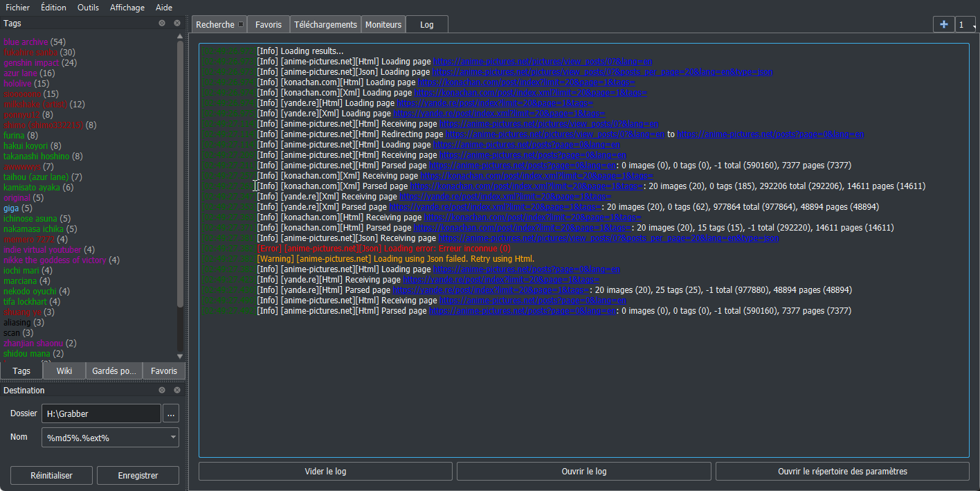Open the Outils menu
980x491 pixels.
(x=88, y=8)
